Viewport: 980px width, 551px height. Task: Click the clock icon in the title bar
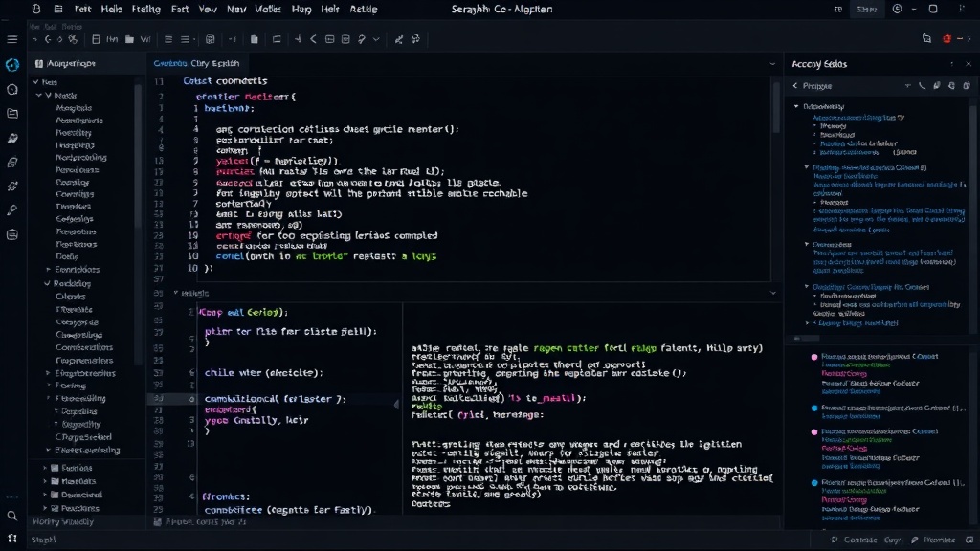[897, 9]
